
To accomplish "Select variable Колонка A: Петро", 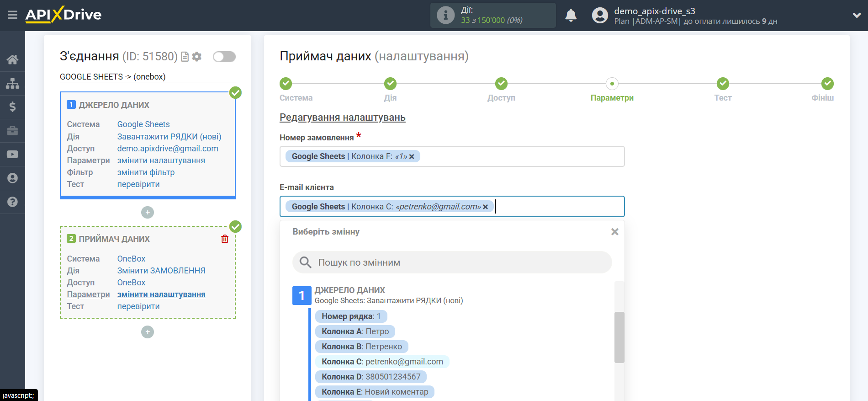I will 355,331.
